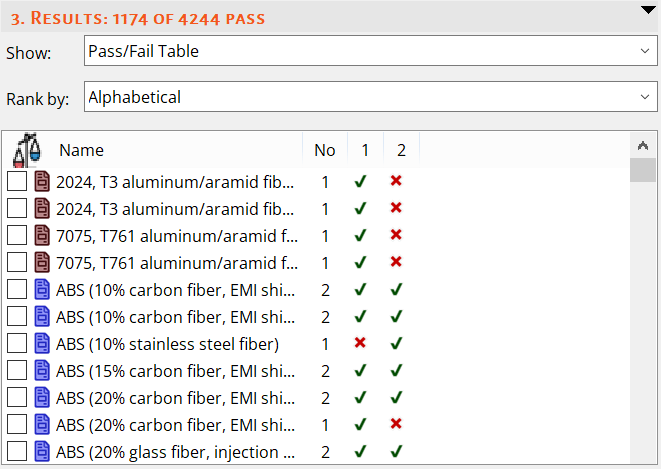This screenshot has height=469, width=661.
Task: Click the red record icon for first 7075 T761 row
Action: (42, 236)
